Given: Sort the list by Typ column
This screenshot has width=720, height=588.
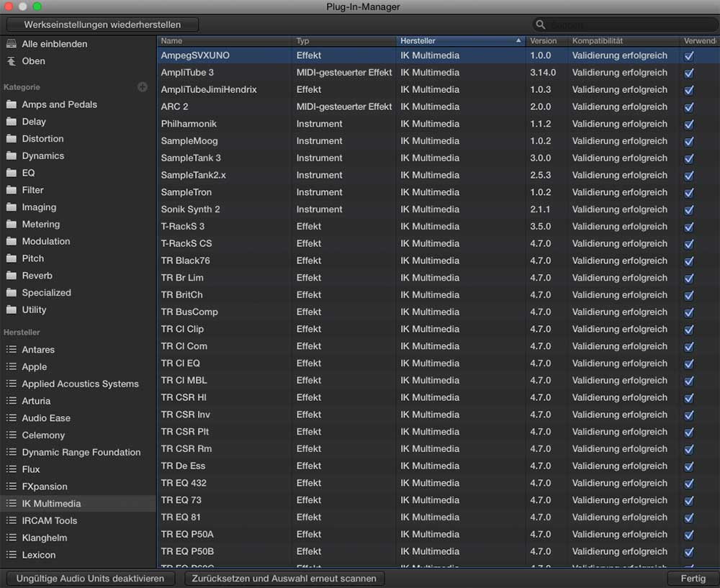Looking at the screenshot, I should (x=343, y=41).
